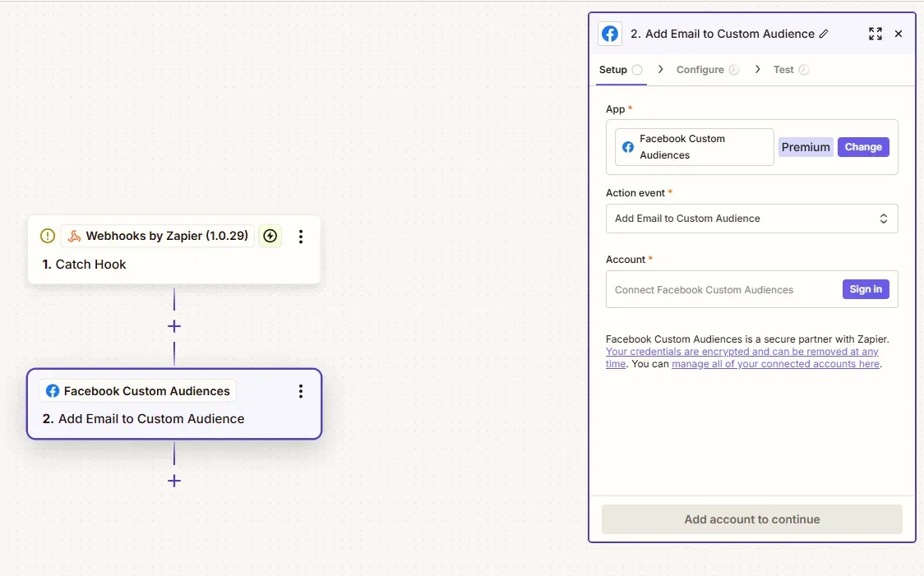The height and width of the screenshot is (576, 924).
Task: Click Change to pick a different app
Action: tap(863, 147)
